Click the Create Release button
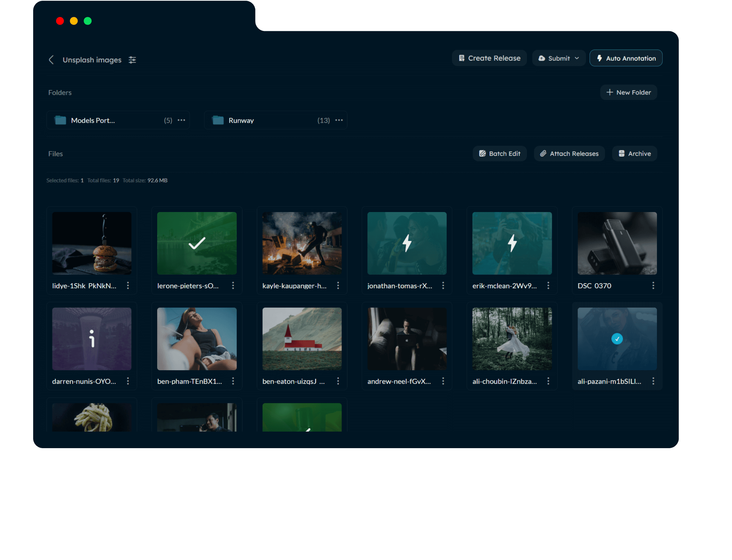The image size is (732, 560). 489,58
